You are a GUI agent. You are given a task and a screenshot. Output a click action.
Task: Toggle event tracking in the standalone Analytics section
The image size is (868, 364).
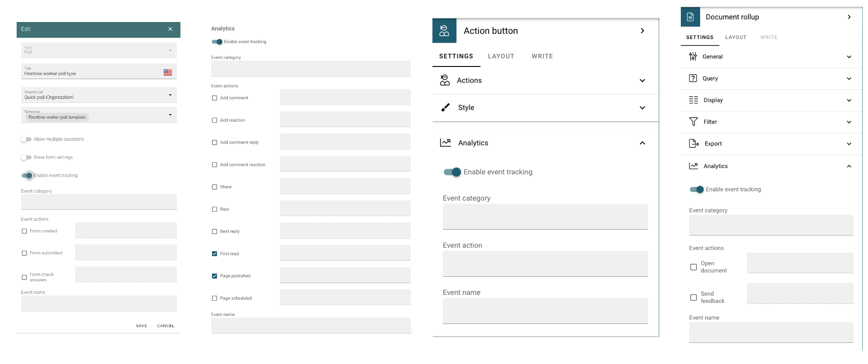[217, 42]
